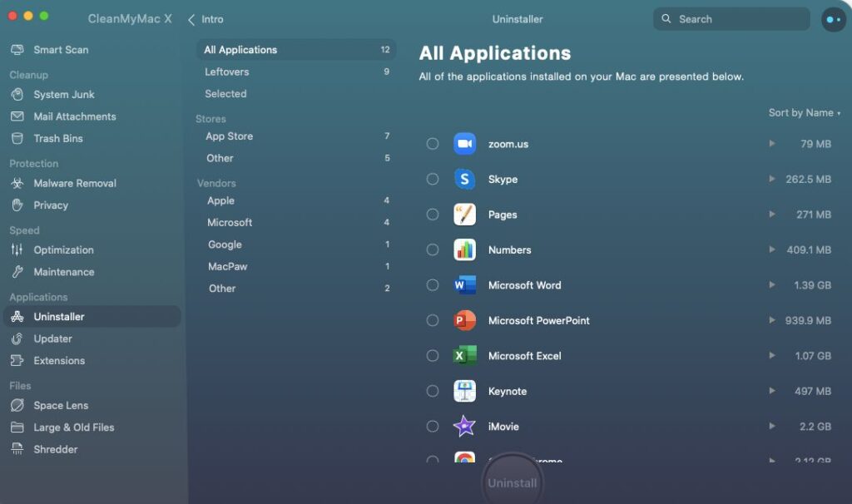Screen dimensions: 852x504
Task: Click the Large & Old Files folder icon
Action: pyautogui.click(x=17, y=427)
